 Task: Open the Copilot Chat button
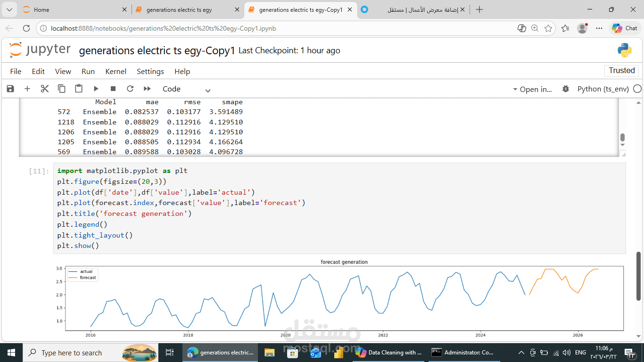click(x=625, y=28)
